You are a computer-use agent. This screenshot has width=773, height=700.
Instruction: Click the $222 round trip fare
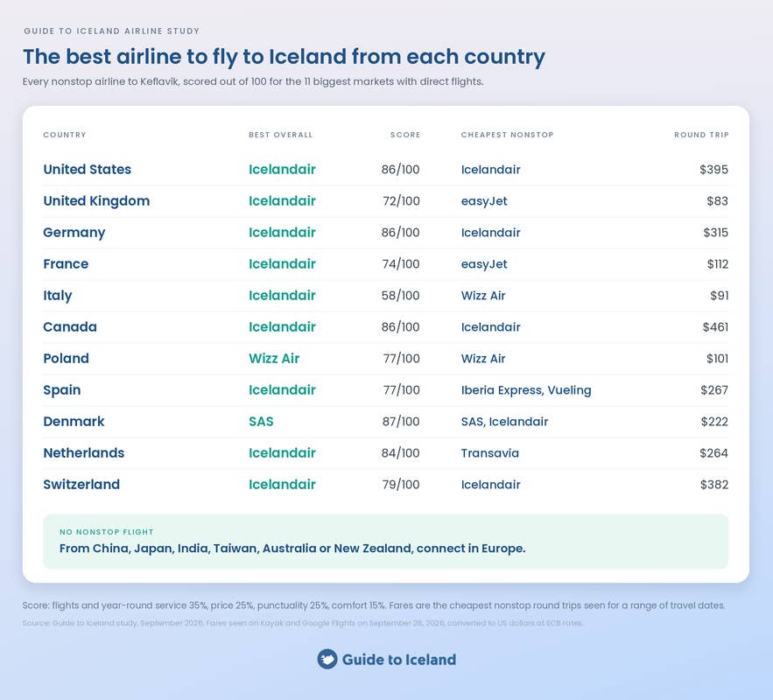click(x=715, y=422)
